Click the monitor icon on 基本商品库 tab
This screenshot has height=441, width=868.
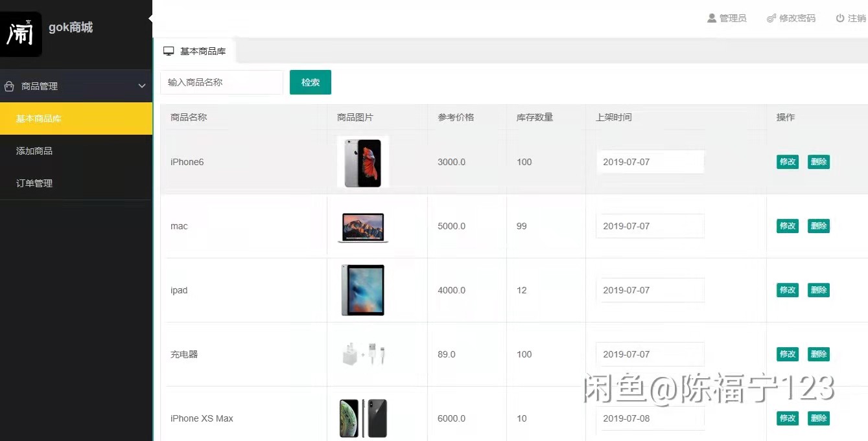[x=170, y=50]
